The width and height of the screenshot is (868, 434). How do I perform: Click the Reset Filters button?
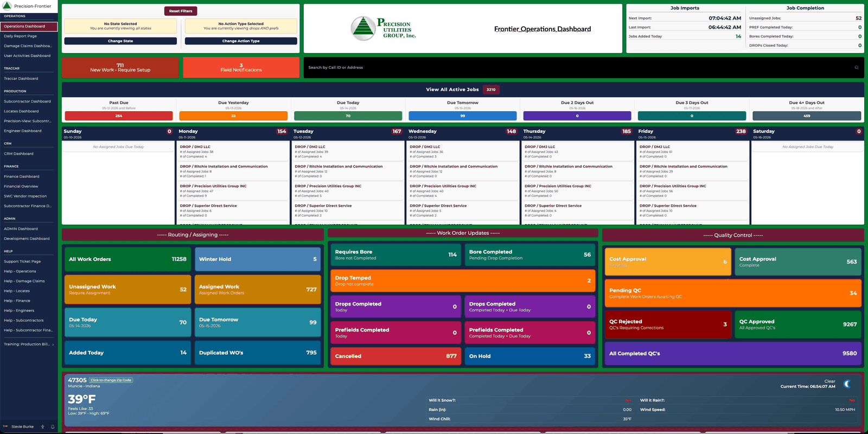(181, 11)
